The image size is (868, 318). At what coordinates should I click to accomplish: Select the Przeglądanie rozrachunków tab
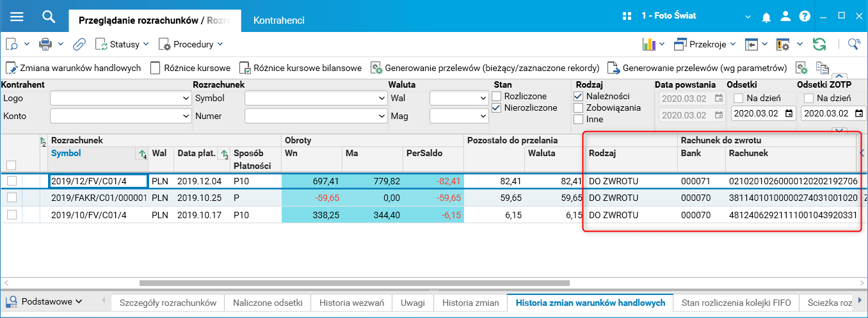[x=155, y=20]
